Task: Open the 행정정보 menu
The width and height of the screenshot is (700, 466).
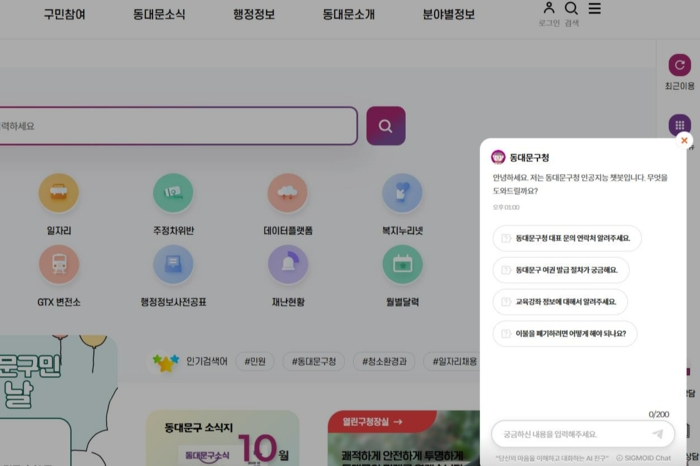Action: 254,15
